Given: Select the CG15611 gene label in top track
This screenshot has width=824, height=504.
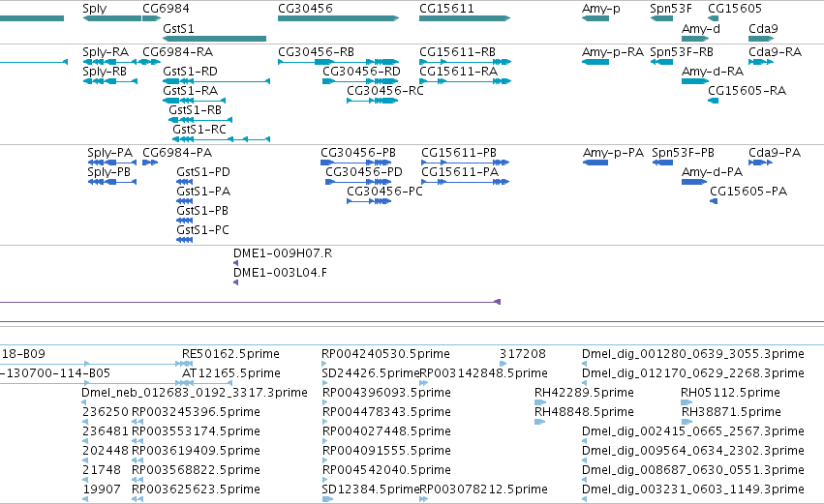Looking at the screenshot, I should click(x=446, y=9).
